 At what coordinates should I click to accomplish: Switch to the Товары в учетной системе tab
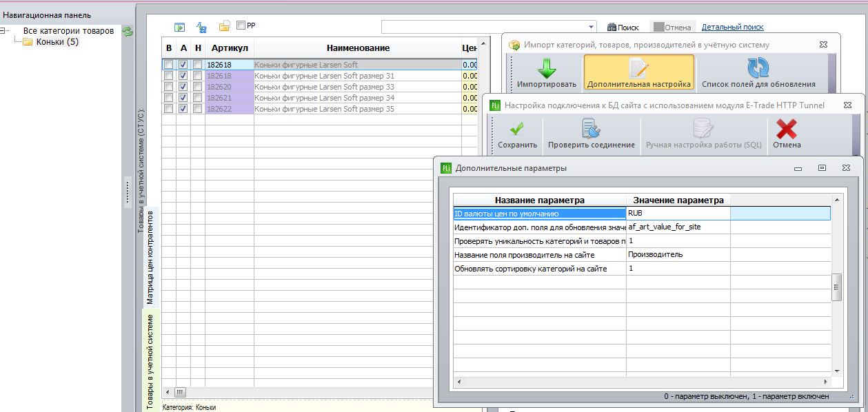pyautogui.click(x=150, y=360)
